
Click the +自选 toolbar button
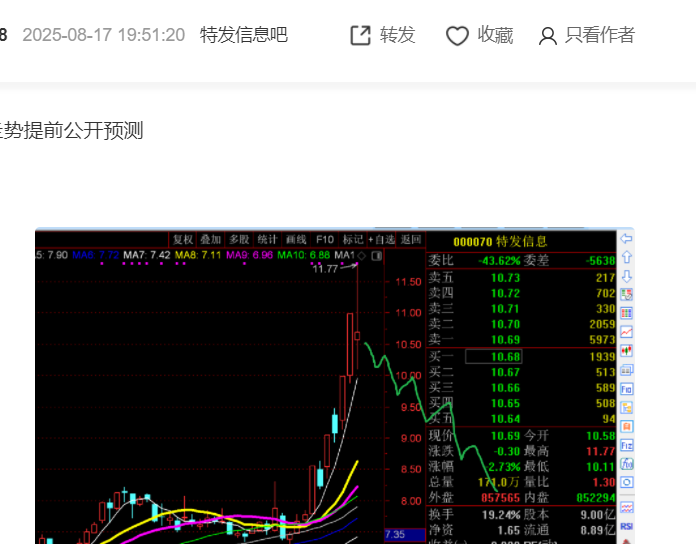pos(381,240)
